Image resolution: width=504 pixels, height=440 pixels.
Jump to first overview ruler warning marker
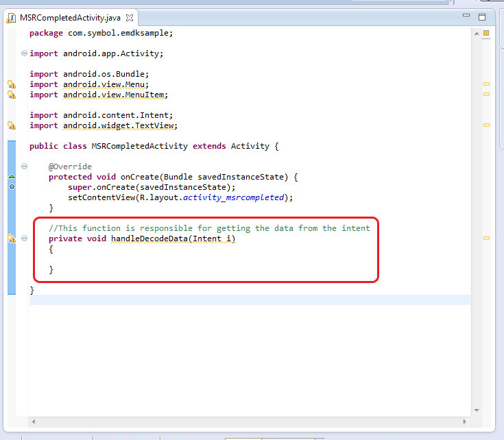coord(486,84)
